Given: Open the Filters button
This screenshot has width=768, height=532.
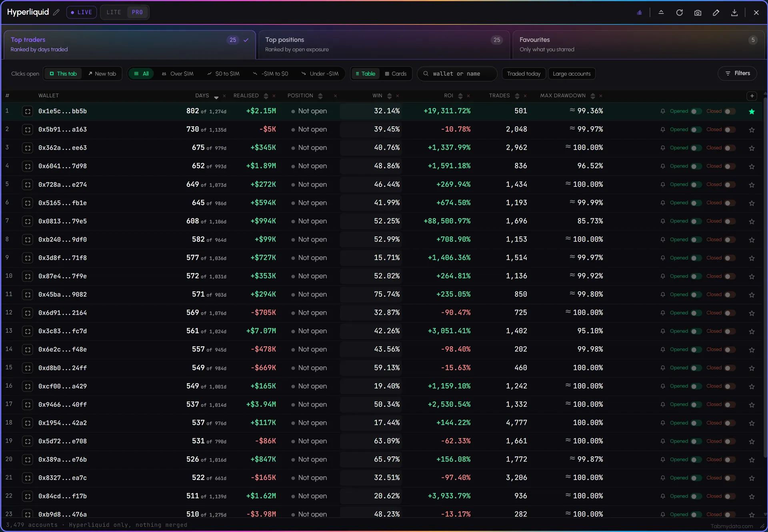Looking at the screenshot, I should pyautogui.click(x=737, y=73).
